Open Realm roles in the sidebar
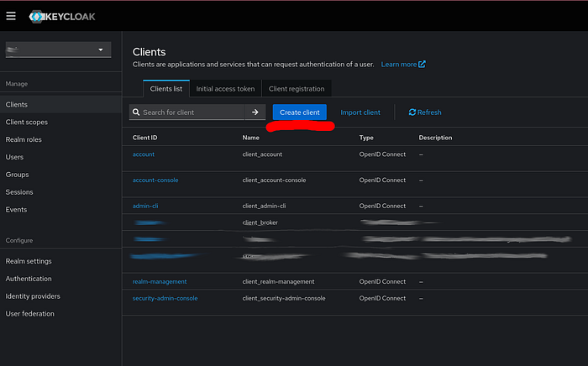 tap(60, 139)
